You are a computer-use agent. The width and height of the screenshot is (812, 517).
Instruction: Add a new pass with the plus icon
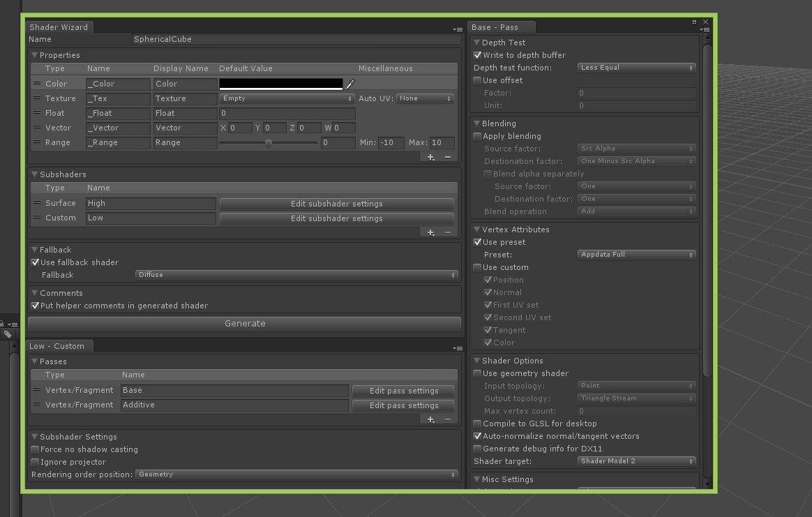(x=431, y=419)
